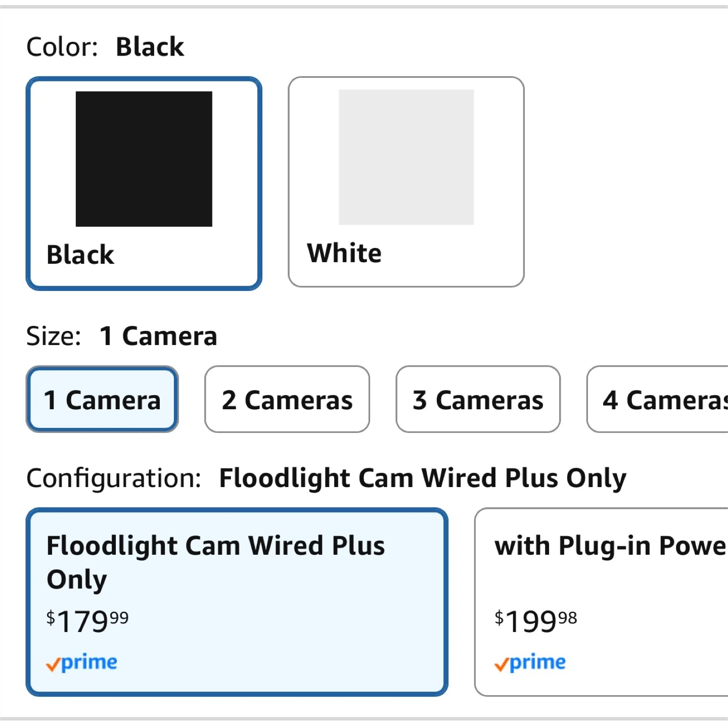Click the "Color: Black" heading label
728x725 pixels.
tap(105, 47)
